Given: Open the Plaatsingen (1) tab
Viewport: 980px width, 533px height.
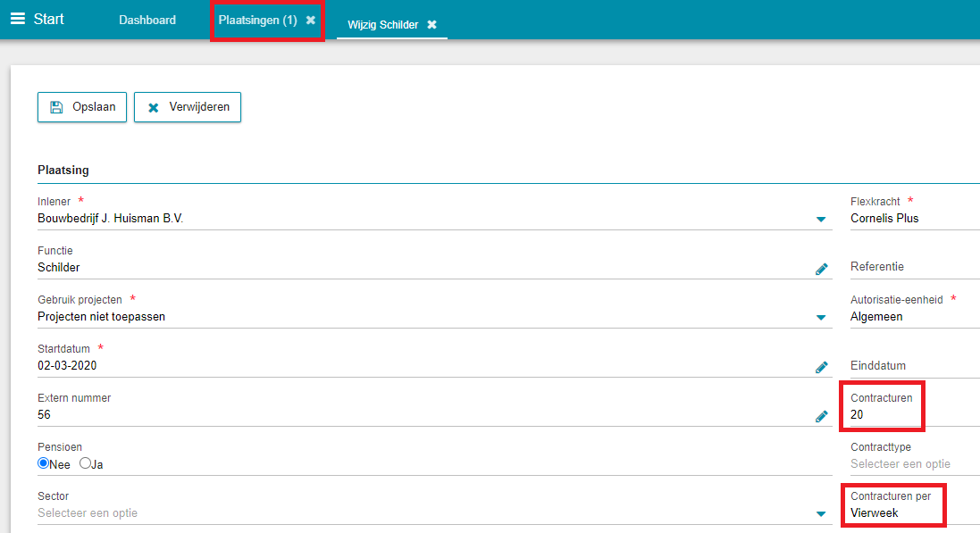Looking at the screenshot, I should (x=257, y=20).
